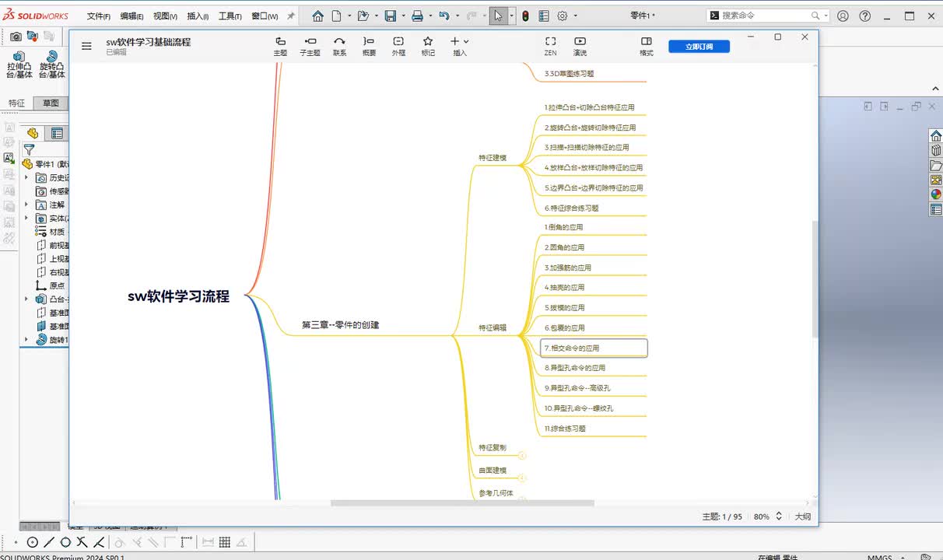Expand the 历史记录 tree node

click(26, 177)
